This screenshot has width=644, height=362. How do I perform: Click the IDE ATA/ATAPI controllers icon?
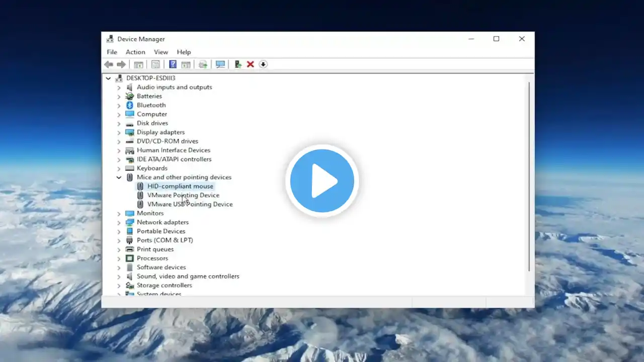click(x=130, y=159)
